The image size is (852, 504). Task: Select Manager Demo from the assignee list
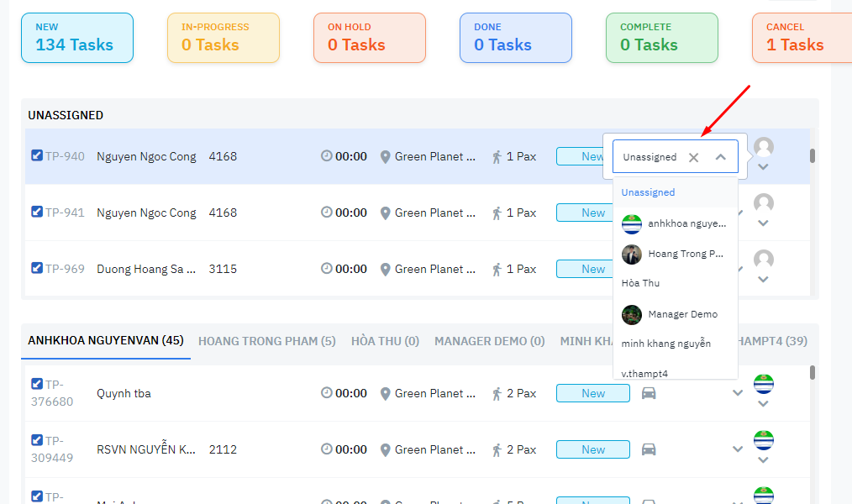click(x=681, y=314)
